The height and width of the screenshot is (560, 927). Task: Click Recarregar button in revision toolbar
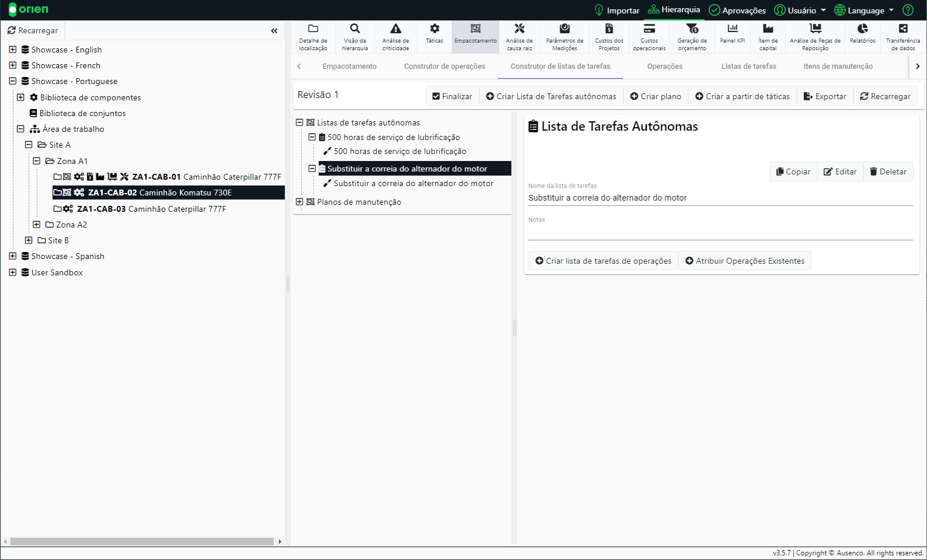pyautogui.click(x=885, y=96)
